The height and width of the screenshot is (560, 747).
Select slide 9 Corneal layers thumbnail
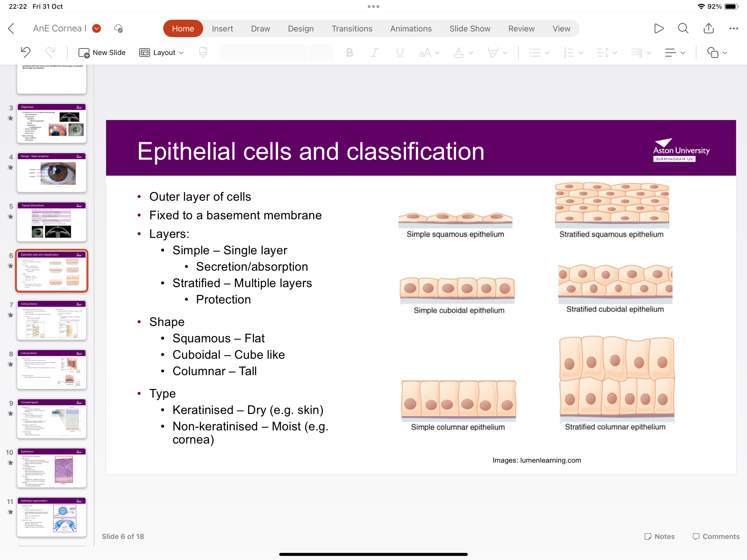(51, 419)
